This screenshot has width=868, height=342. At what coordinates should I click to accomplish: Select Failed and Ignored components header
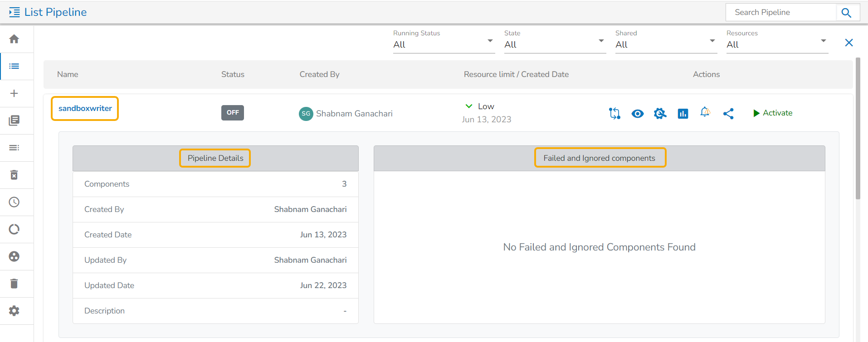pyautogui.click(x=600, y=158)
